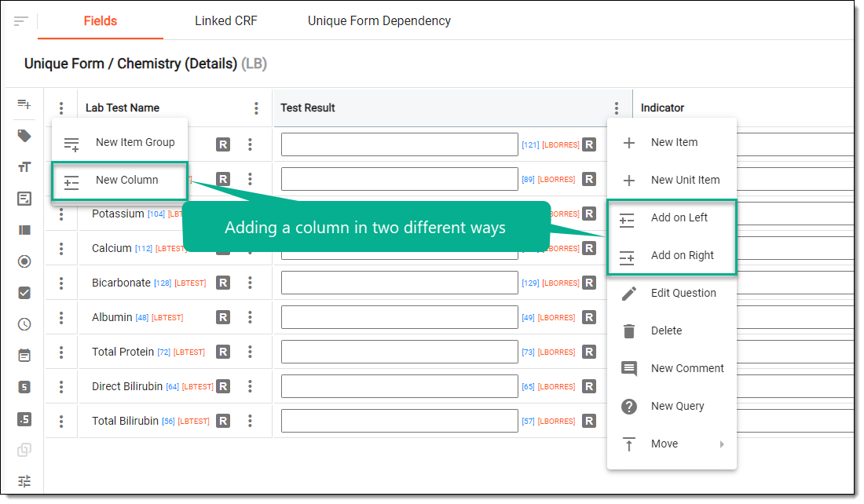Choose Add on Left menu entry
The height and width of the screenshot is (504, 864).
point(672,218)
